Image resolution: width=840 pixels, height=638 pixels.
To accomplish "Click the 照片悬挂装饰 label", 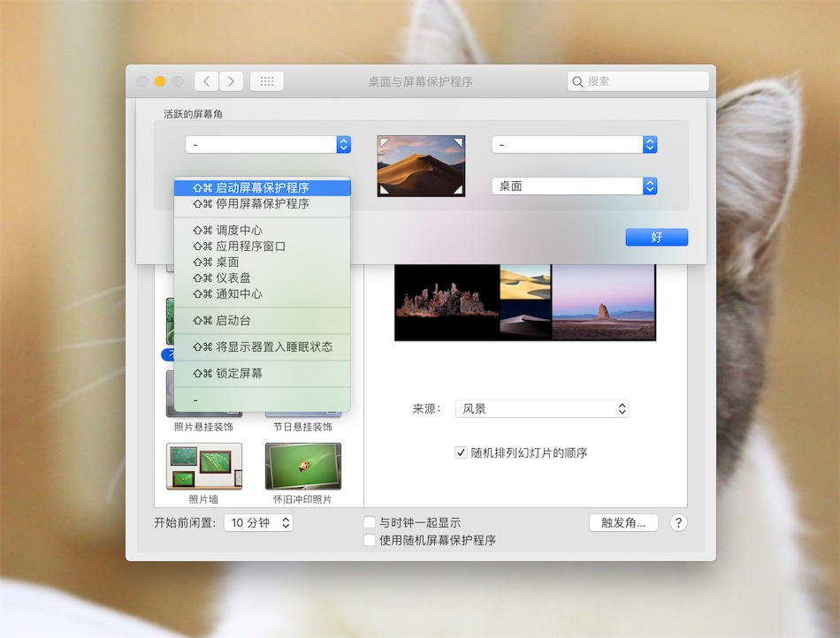I will 203,427.
